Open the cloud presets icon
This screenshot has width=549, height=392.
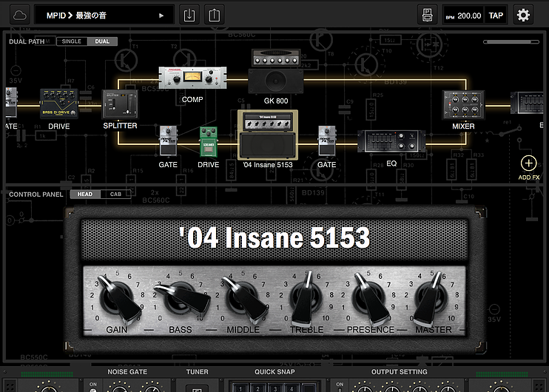coord(19,16)
